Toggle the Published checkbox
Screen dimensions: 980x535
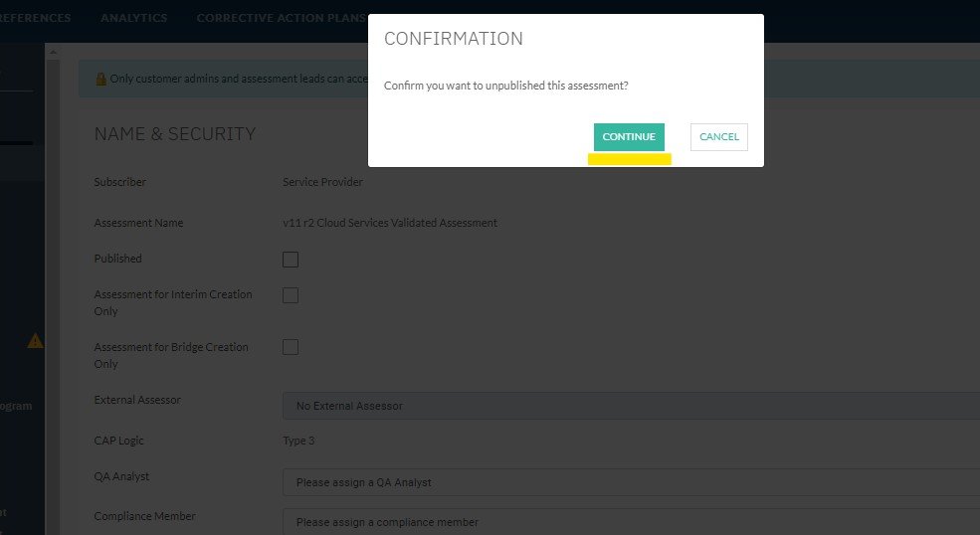pyautogui.click(x=291, y=260)
